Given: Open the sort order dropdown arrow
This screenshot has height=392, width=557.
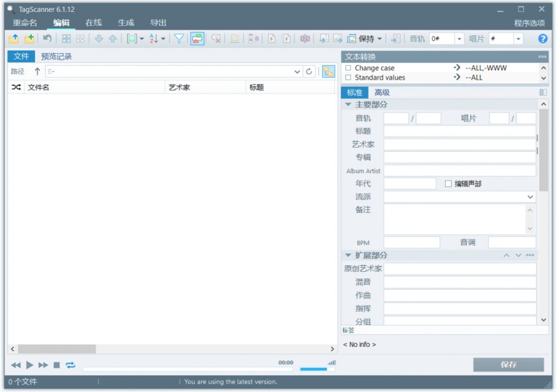Looking at the screenshot, I should 163,38.
